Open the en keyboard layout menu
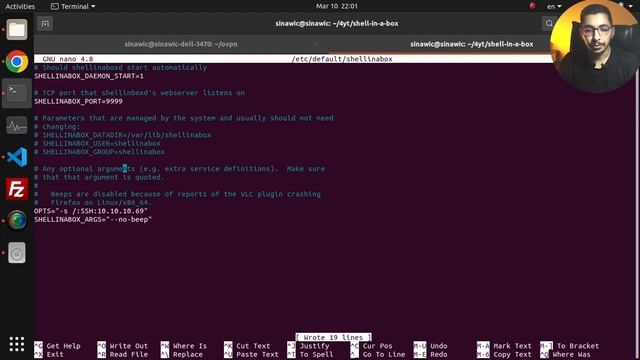This screenshot has height=360, width=640. tap(554, 7)
